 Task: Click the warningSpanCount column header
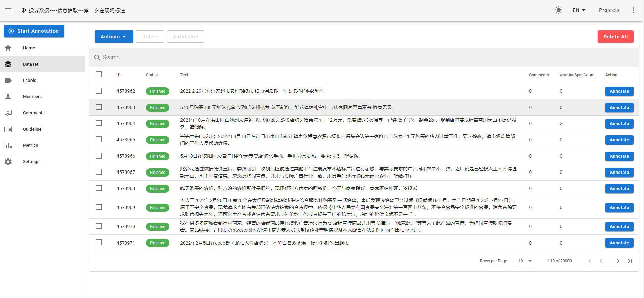577,75
